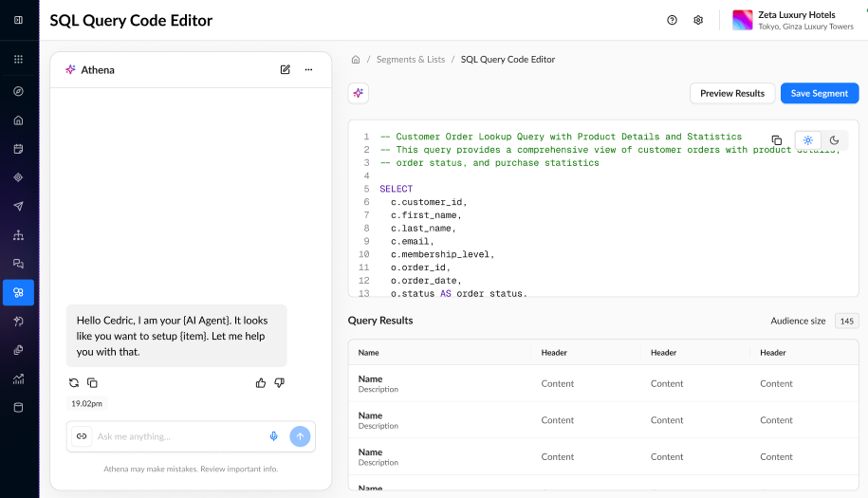Click the SELECT keyword in code editor
868x498 pixels.
[396, 189]
